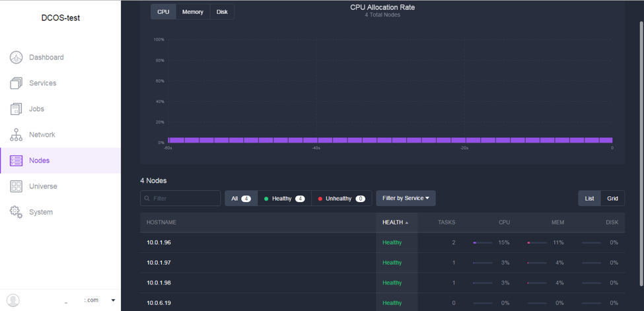644x311 pixels.
Task: Click the Services stacked-windows icon
Action: (x=16, y=83)
